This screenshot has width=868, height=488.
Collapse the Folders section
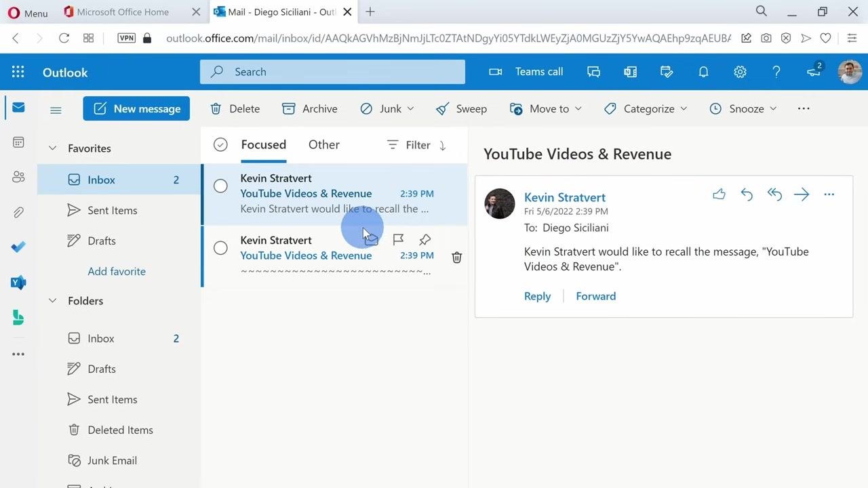coord(52,301)
